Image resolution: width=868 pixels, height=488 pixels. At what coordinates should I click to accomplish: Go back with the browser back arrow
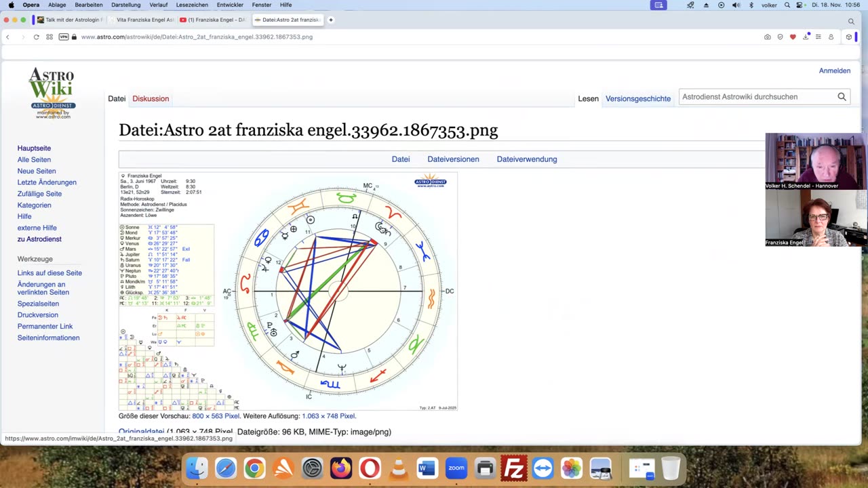(x=7, y=37)
